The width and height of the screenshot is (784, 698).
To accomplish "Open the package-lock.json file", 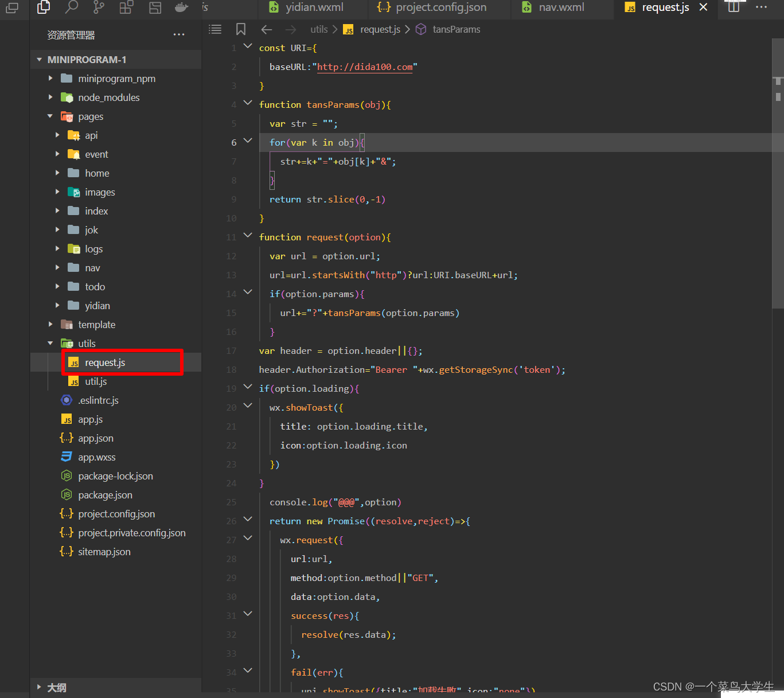I will [x=116, y=476].
